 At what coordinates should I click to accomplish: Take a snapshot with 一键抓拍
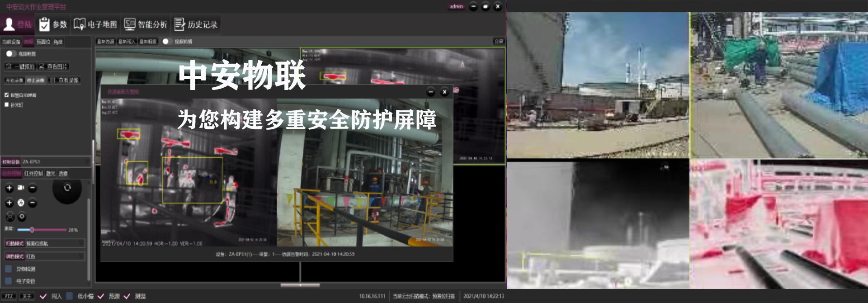pyautogui.click(x=20, y=66)
